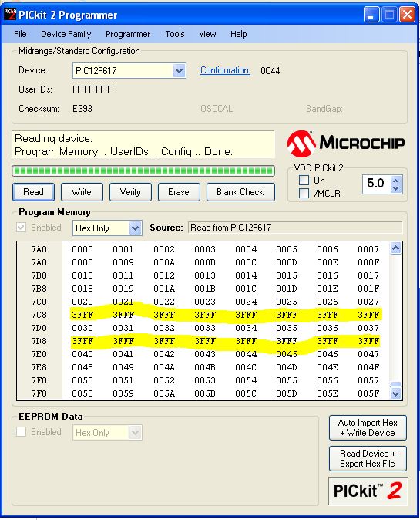Toggle the /MCLR checkbox
420x520 pixels.
tap(304, 193)
